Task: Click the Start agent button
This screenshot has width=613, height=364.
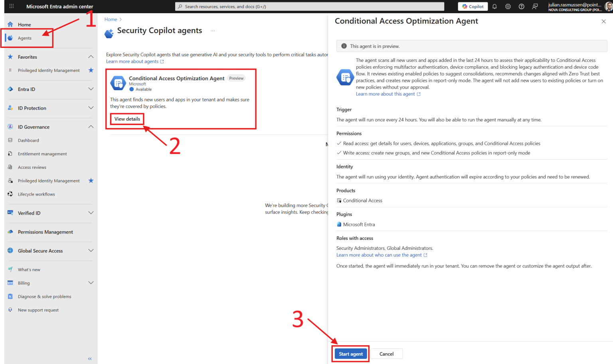Action: pos(350,354)
